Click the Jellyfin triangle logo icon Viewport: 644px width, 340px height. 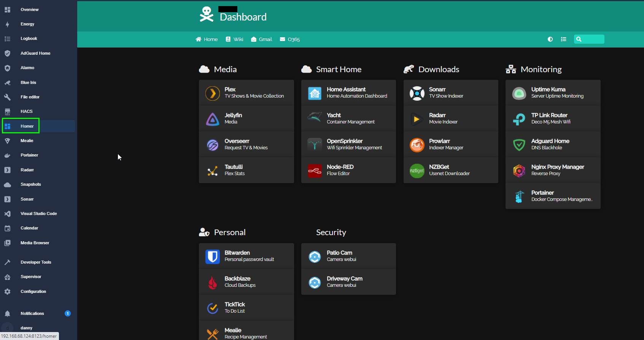(213, 119)
